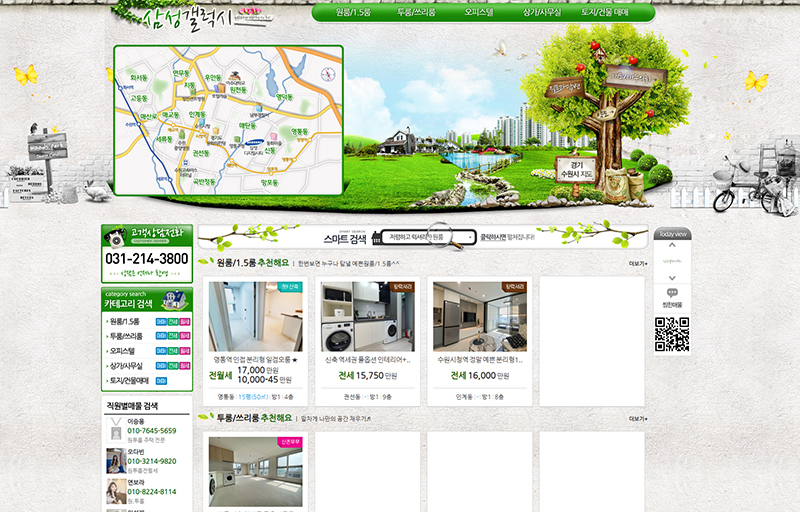Click the 영통동 label on the map
This screenshot has width=800, height=512.
click(x=299, y=132)
